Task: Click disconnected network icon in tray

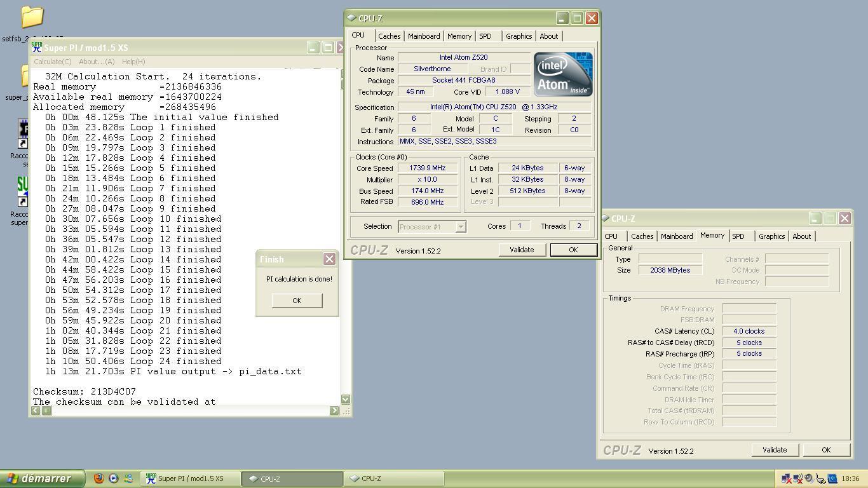Action: tap(786, 478)
